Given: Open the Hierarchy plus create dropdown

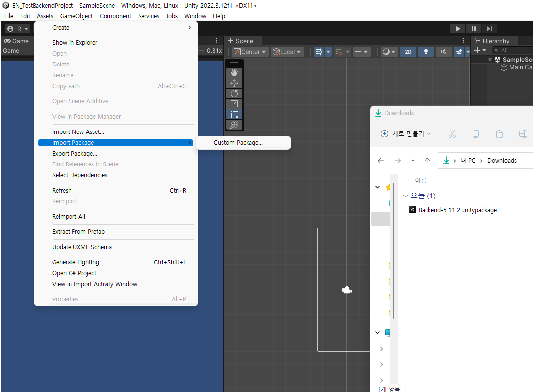Looking at the screenshot, I should tap(480, 50).
